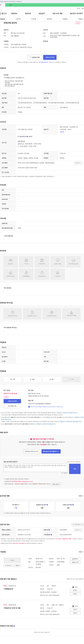Click the 장애인용 화장실 icon
This screenshot has width=84, height=644.
pos(52,314)
